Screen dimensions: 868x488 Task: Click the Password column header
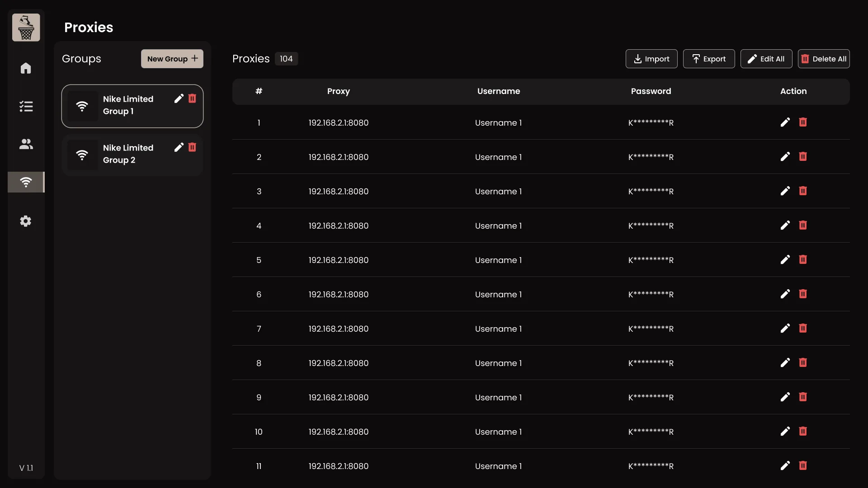tap(651, 91)
